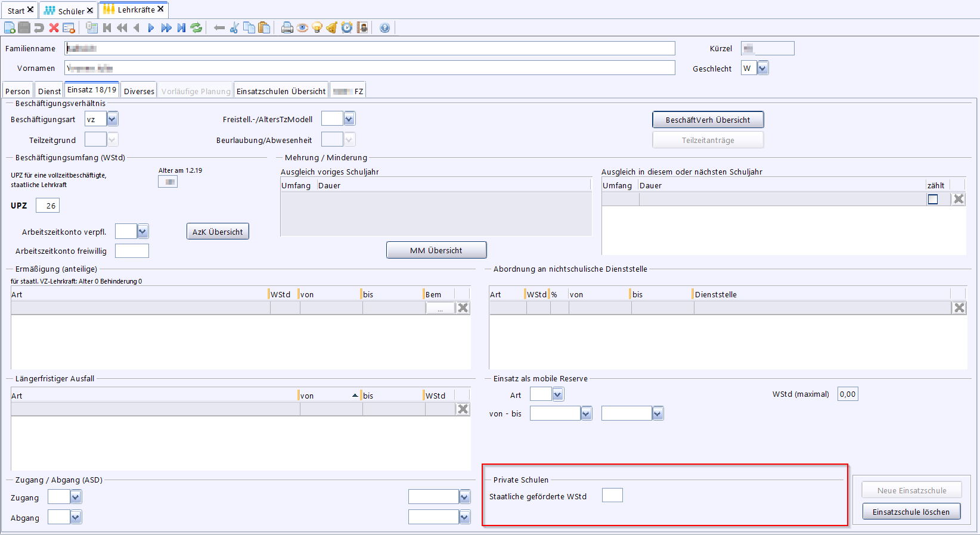The width and height of the screenshot is (980, 535).
Task: Click AzK Übersicht button
Action: [x=218, y=232]
